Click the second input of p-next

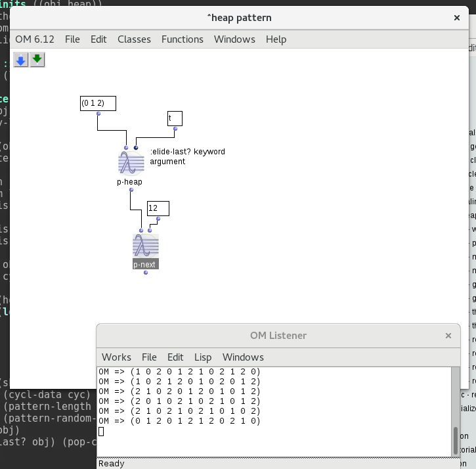[x=150, y=231]
